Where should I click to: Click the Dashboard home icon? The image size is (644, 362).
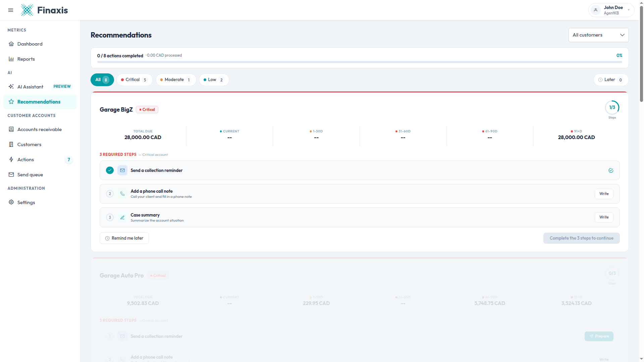11,44
